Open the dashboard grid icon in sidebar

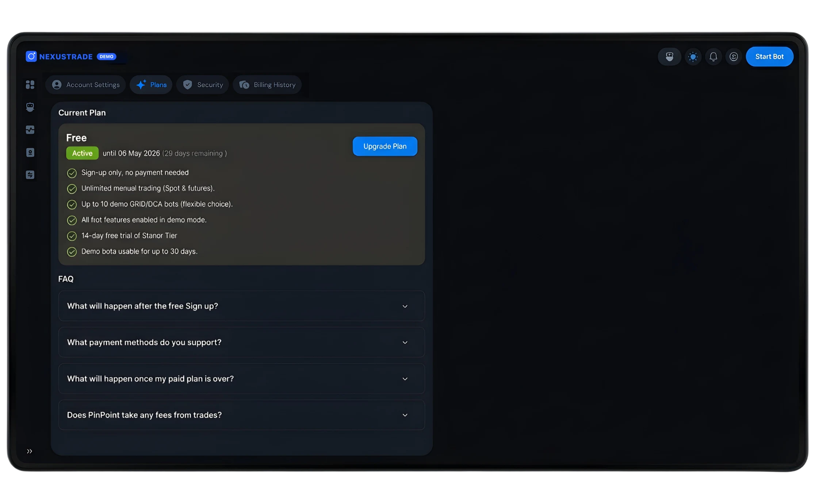[x=30, y=85]
